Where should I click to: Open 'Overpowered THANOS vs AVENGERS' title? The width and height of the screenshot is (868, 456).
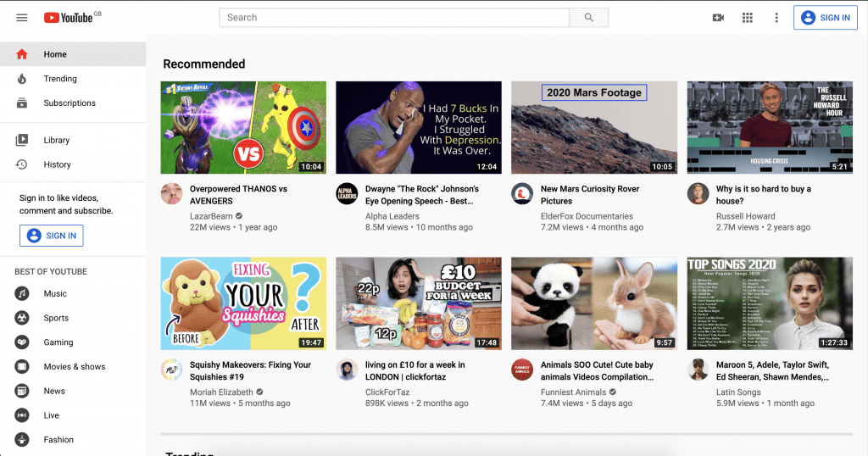[x=238, y=195]
